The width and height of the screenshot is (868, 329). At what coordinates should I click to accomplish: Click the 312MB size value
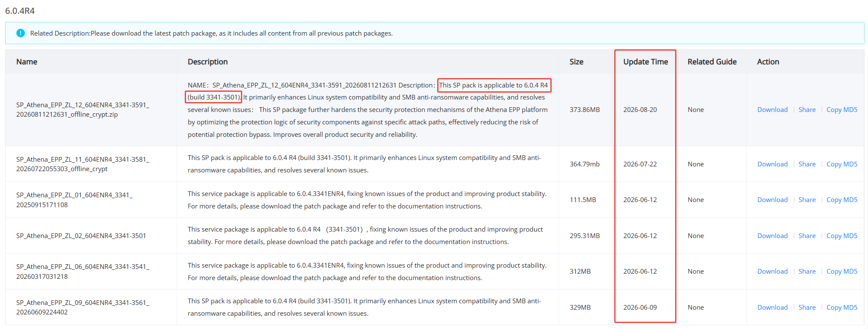580,272
